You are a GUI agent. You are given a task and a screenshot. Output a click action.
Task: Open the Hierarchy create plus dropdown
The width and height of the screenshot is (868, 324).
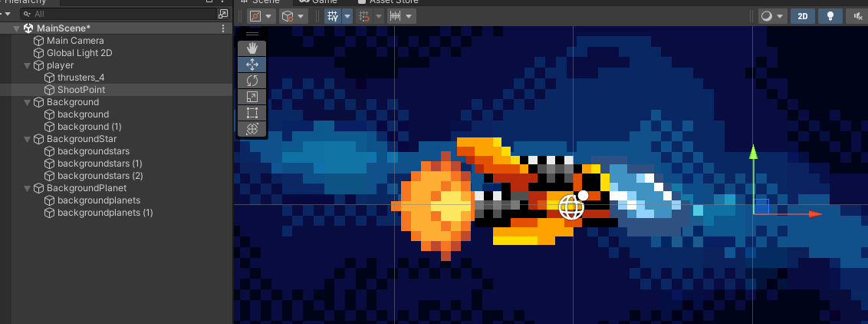pyautogui.click(x=5, y=14)
